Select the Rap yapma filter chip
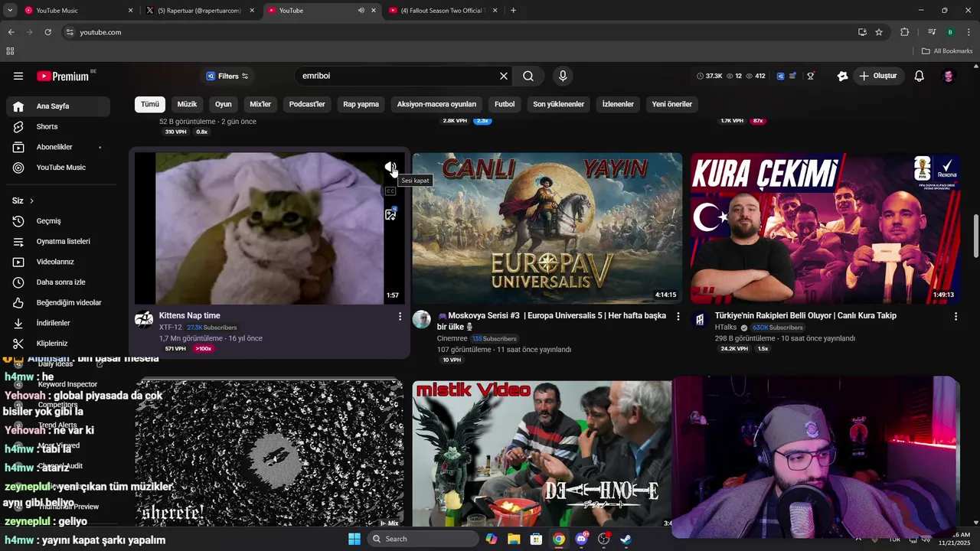 click(361, 104)
